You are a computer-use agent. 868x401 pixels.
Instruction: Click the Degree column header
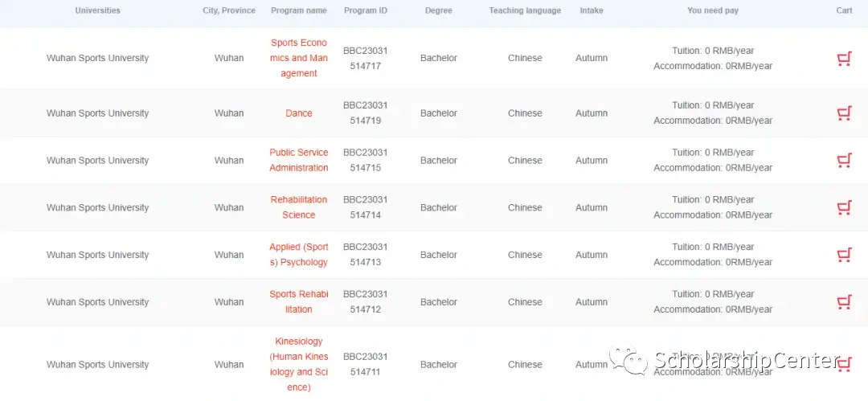point(439,10)
